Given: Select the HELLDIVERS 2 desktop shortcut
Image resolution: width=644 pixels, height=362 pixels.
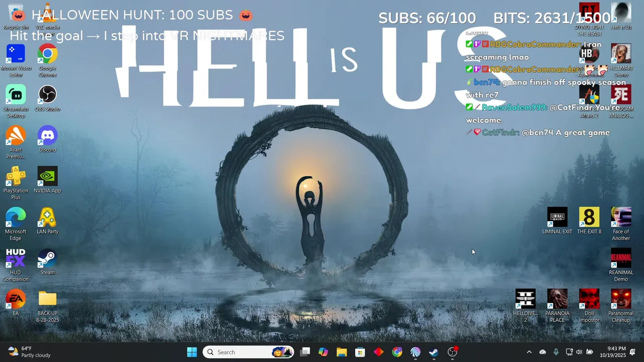Looking at the screenshot, I should coord(525,306).
